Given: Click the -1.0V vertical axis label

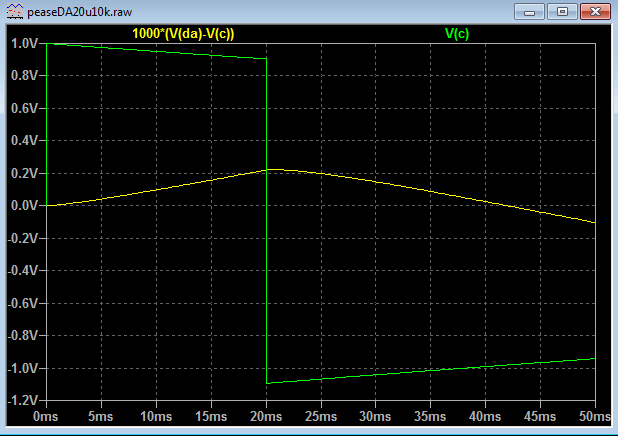Looking at the screenshot, I should pyautogui.click(x=22, y=368).
